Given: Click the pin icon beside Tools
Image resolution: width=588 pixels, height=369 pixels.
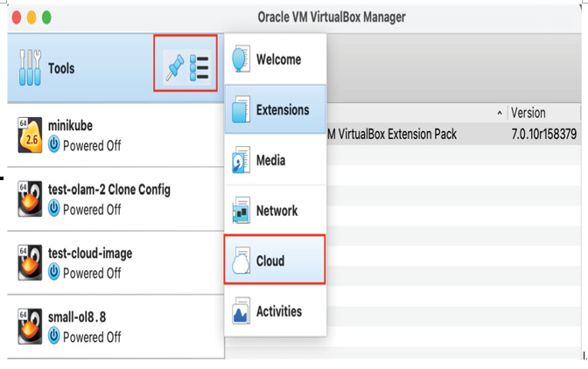Looking at the screenshot, I should point(175,66).
